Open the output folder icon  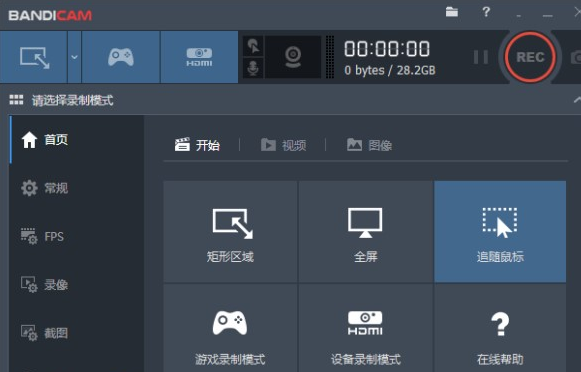452,12
